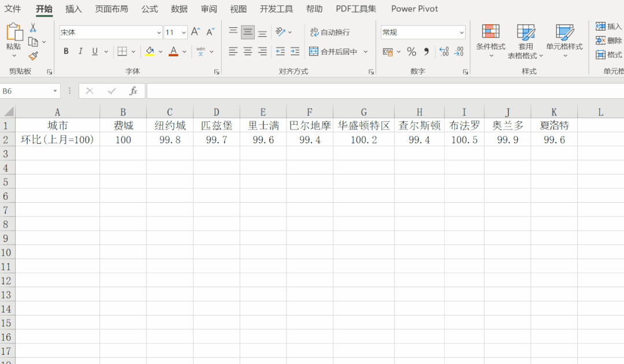The image size is (624, 364).
Task: Select cell B2 containing value 100
Action: click(x=123, y=139)
